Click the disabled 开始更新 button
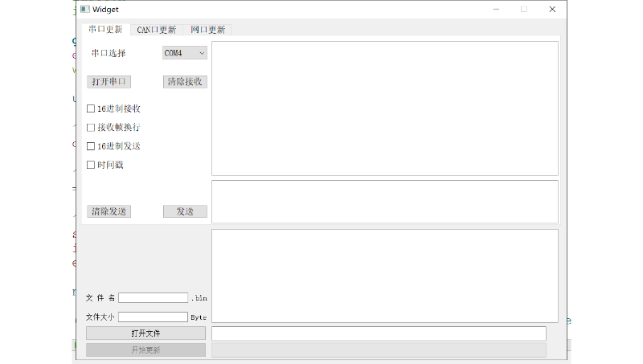643x364 pixels. [145, 350]
